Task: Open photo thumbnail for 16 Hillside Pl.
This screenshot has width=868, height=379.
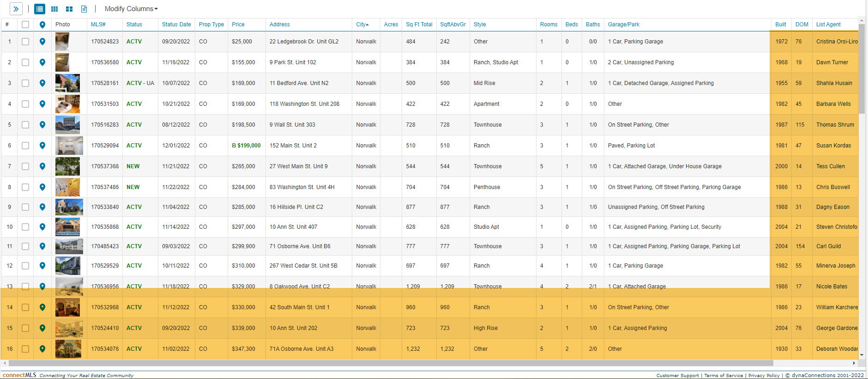Action: click(x=69, y=207)
